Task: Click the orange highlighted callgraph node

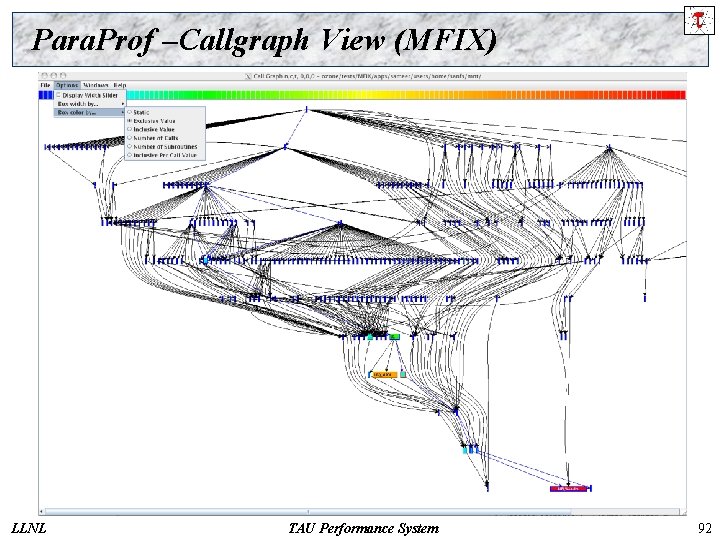Action: tap(384, 375)
